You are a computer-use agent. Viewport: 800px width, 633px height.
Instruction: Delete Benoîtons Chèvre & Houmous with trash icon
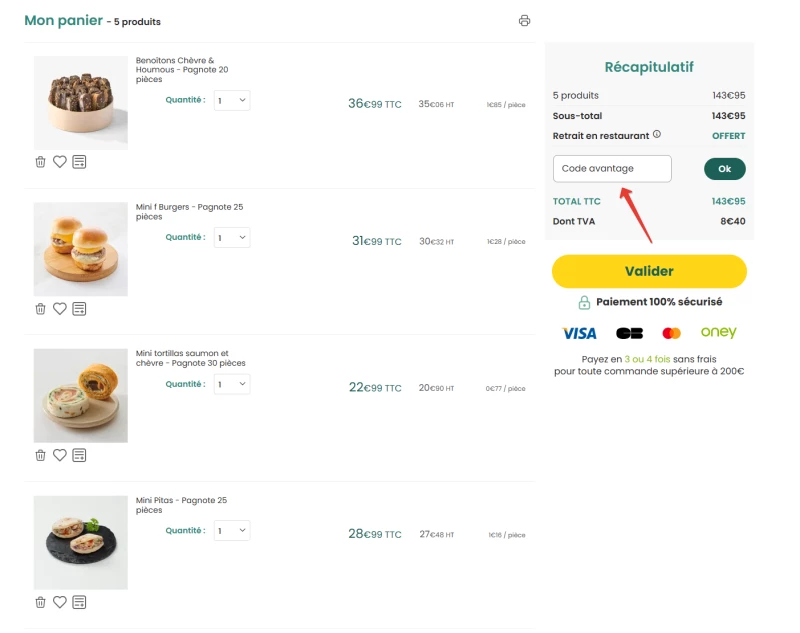[40, 162]
